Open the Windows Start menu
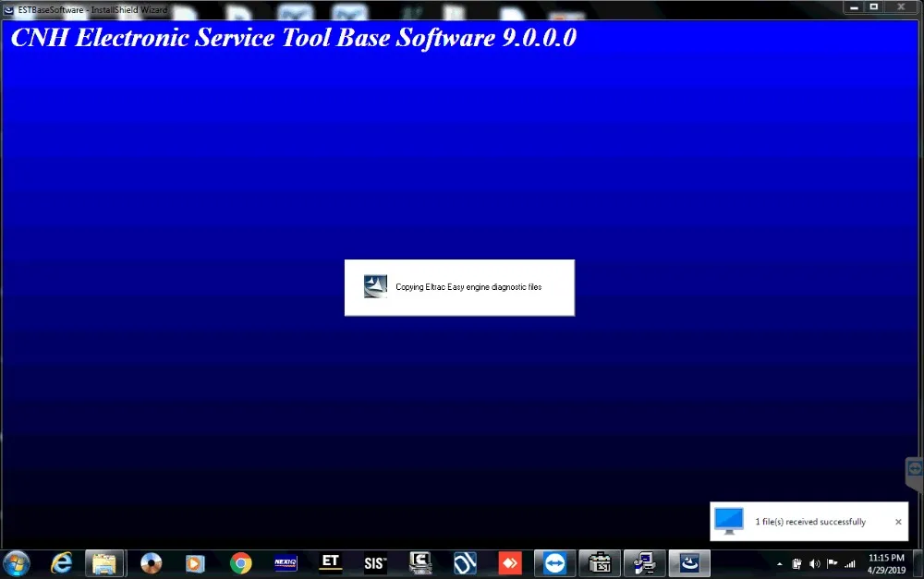Image resolution: width=924 pixels, height=579 pixels. tap(16, 563)
